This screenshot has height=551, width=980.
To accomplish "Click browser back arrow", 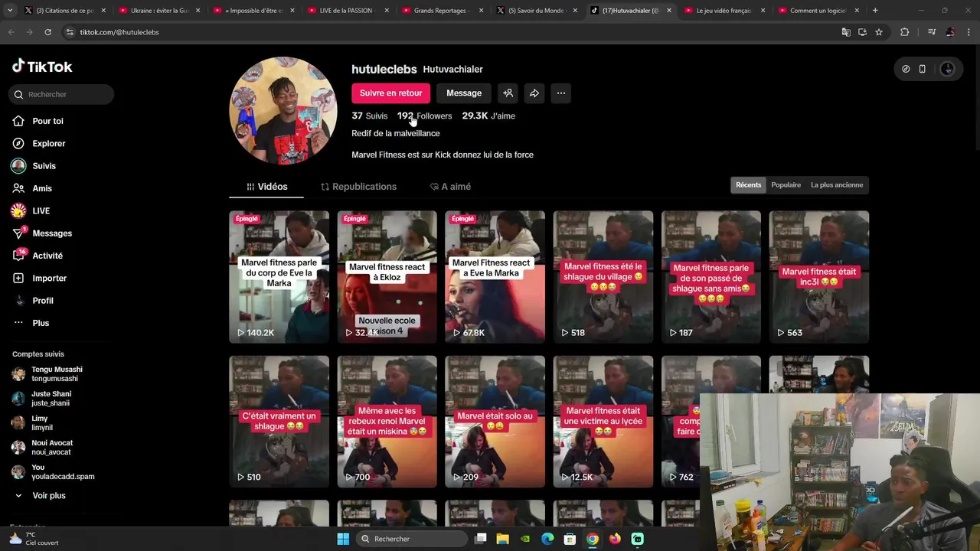I will (11, 32).
